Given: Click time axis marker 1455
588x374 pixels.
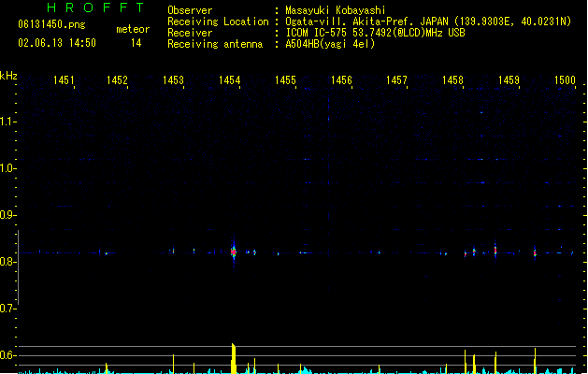Looking at the screenshot, I should (x=285, y=79).
